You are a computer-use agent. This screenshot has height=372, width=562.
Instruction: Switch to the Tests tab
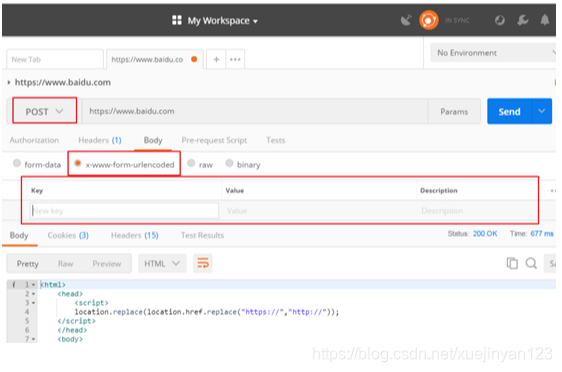point(275,140)
